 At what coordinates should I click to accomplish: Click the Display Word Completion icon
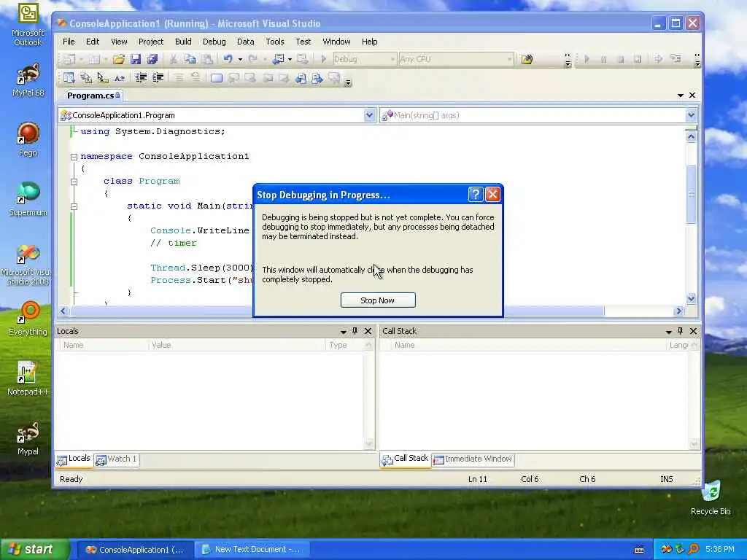pos(120,77)
